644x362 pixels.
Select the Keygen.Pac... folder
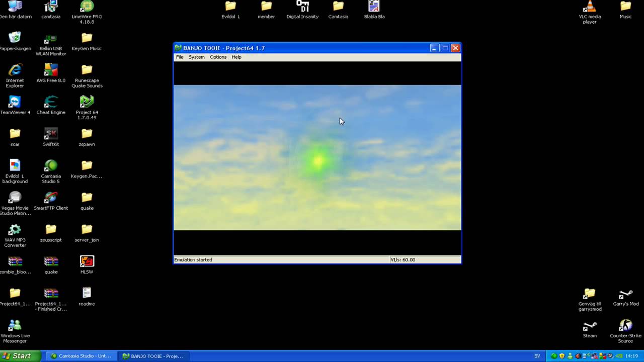tap(87, 169)
